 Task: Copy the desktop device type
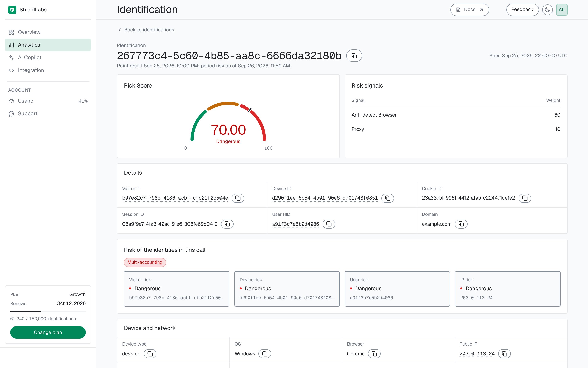(150, 354)
